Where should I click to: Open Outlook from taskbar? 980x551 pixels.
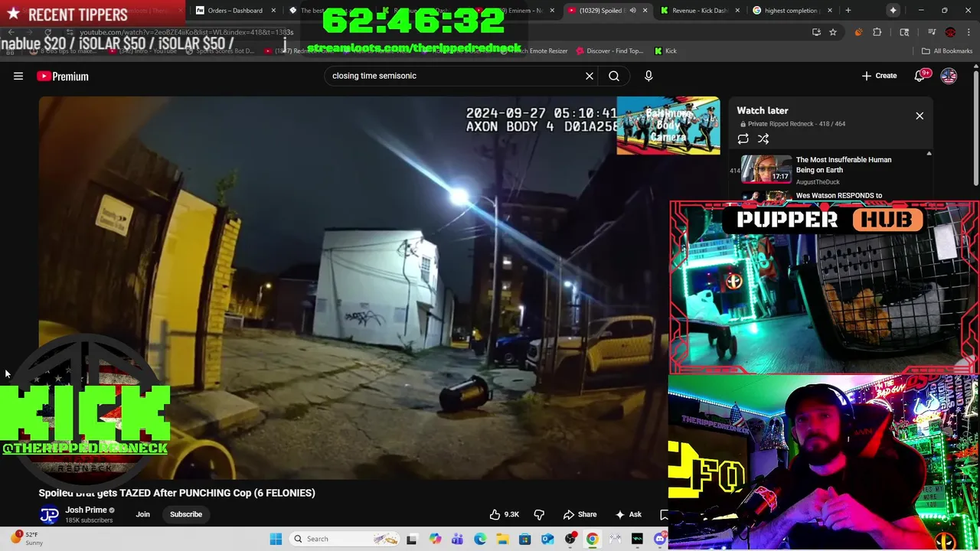(547, 539)
